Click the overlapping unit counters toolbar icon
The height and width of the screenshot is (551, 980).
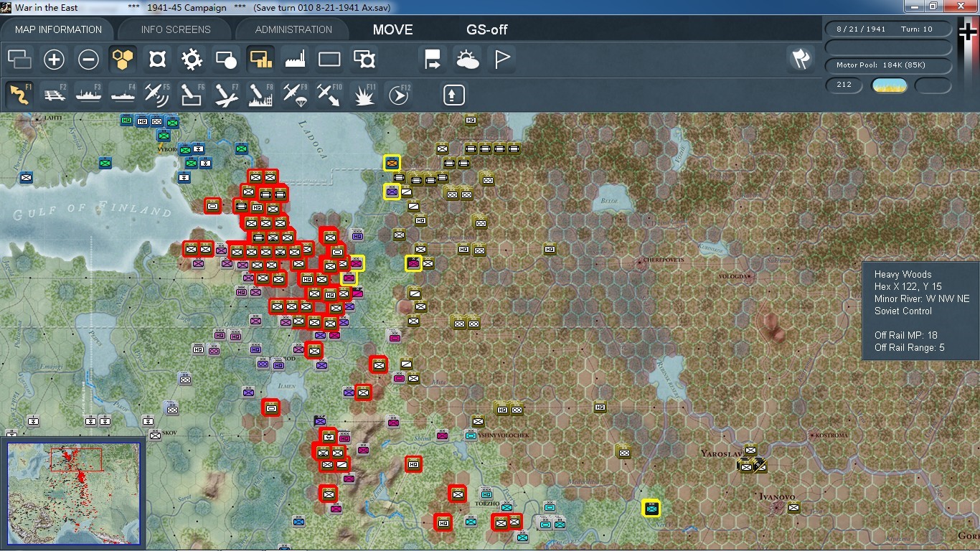[x=19, y=60]
